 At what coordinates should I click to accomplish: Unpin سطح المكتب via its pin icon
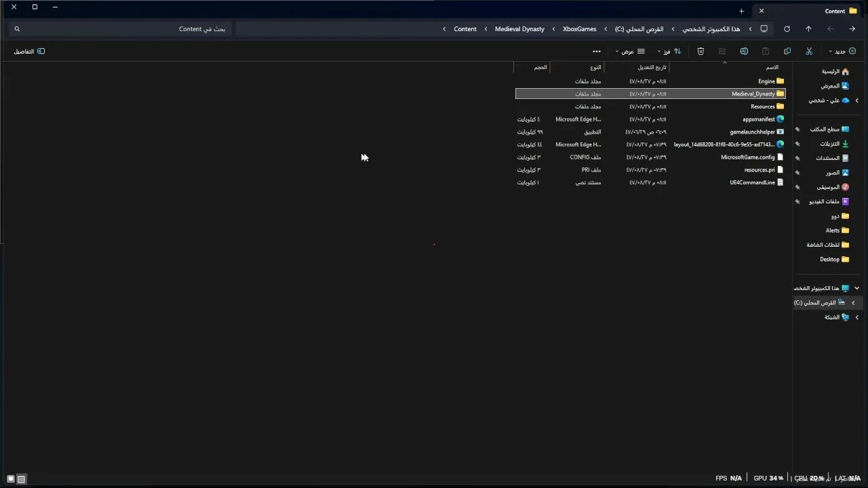pos(797,129)
